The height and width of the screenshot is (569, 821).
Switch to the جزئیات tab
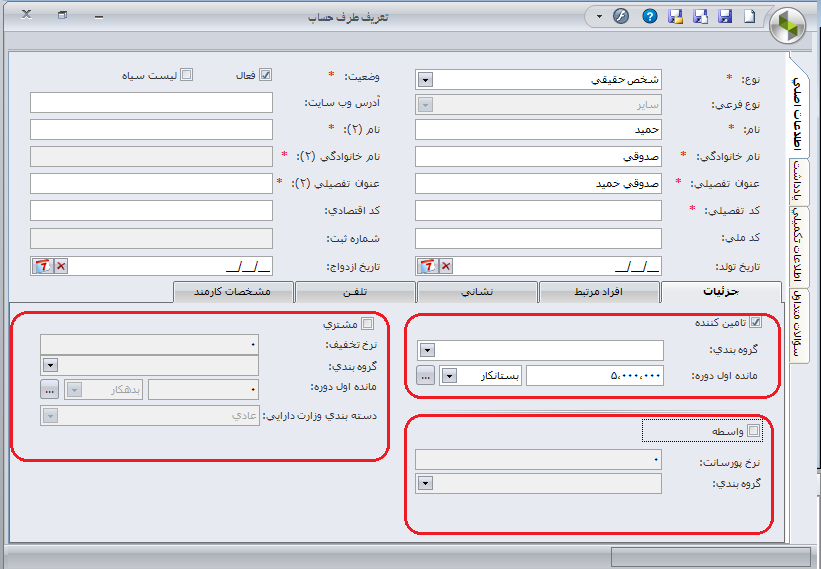(721, 292)
